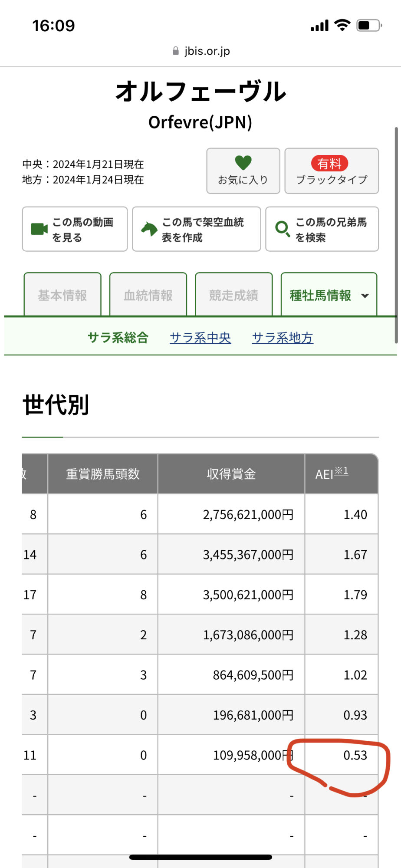Tap the magnifying glass search icon
This screenshot has height=868, width=401.
tap(283, 229)
